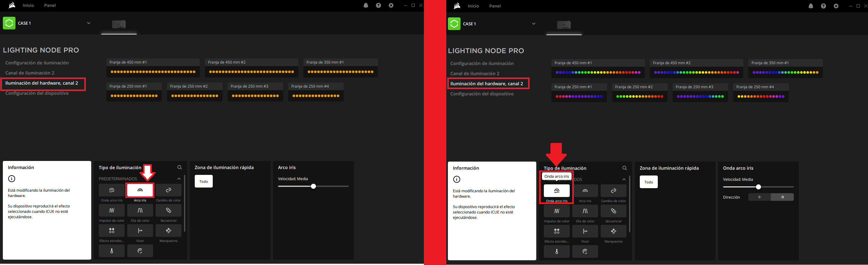This screenshot has width=868, height=265.
Task: Choose Secuencial lighting effect in right window
Action: click(x=613, y=211)
